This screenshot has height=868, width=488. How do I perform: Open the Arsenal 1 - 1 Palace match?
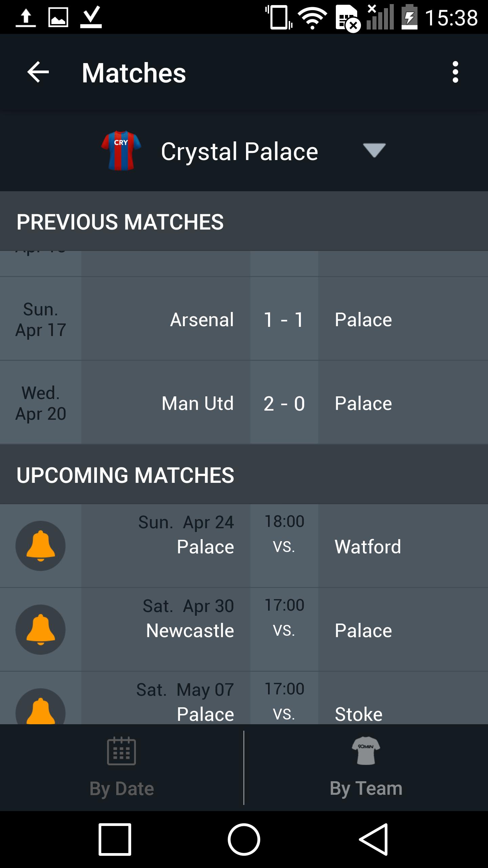[244, 319]
